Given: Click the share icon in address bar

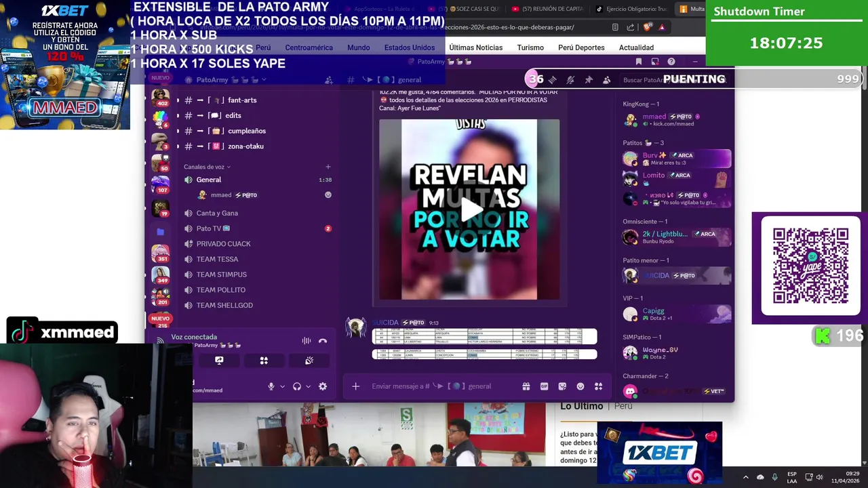Looking at the screenshot, I should (631, 27).
